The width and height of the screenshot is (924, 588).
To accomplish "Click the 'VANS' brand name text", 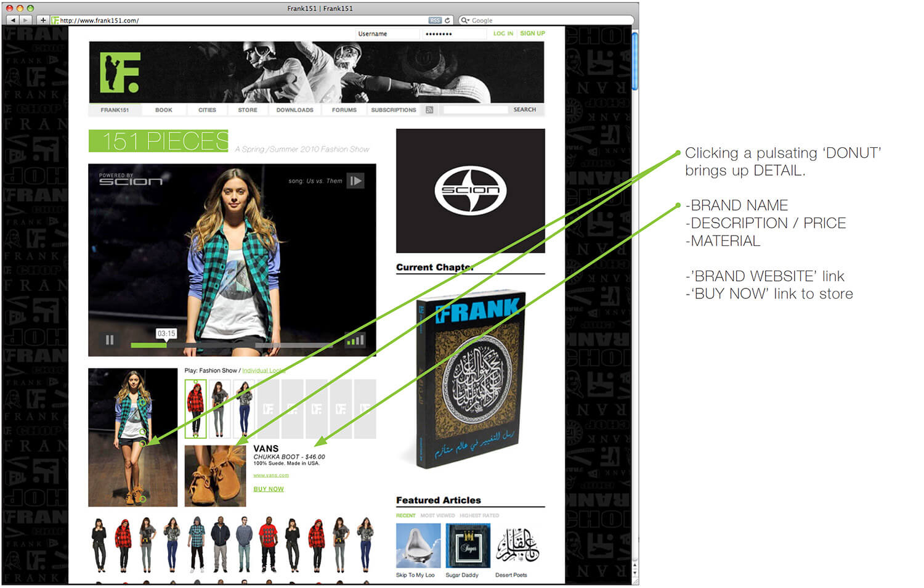I will [266, 449].
